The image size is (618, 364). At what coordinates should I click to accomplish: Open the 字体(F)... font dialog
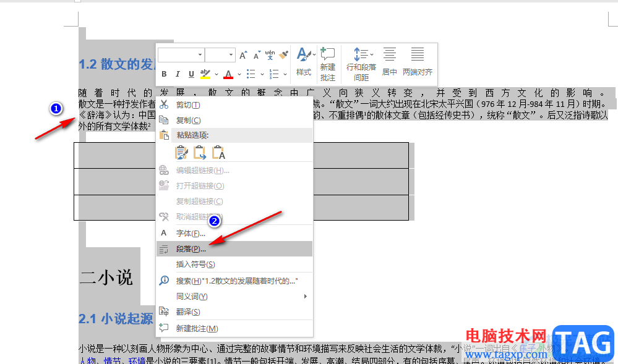234,233
